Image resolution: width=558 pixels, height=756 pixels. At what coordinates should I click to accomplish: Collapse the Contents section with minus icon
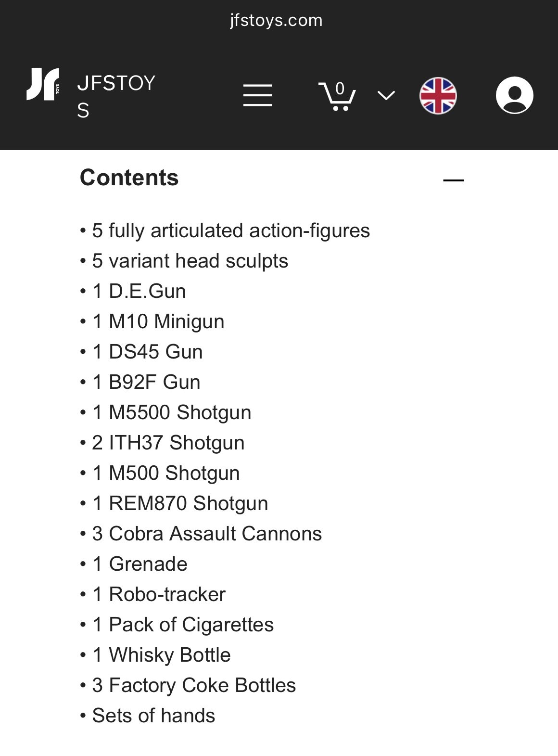point(453,180)
